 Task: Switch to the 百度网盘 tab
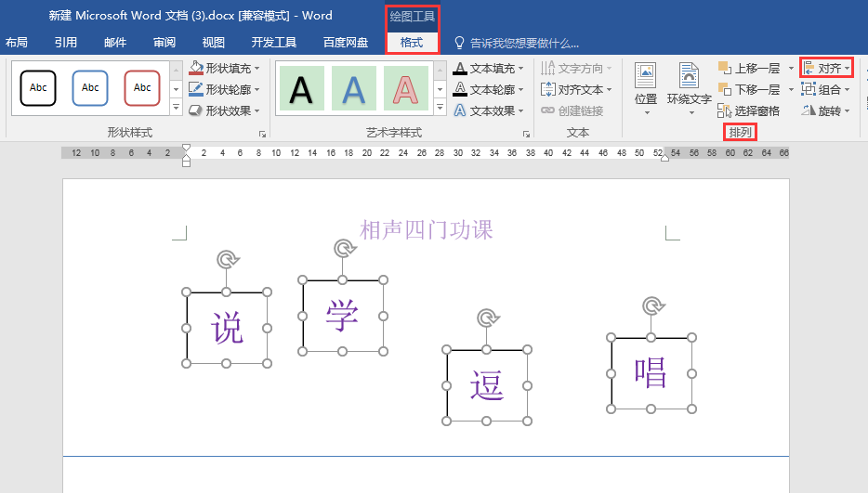tap(346, 43)
